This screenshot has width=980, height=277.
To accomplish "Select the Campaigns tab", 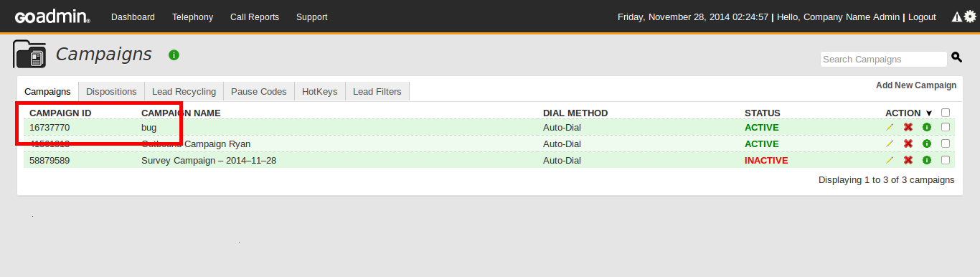I will pyautogui.click(x=47, y=91).
